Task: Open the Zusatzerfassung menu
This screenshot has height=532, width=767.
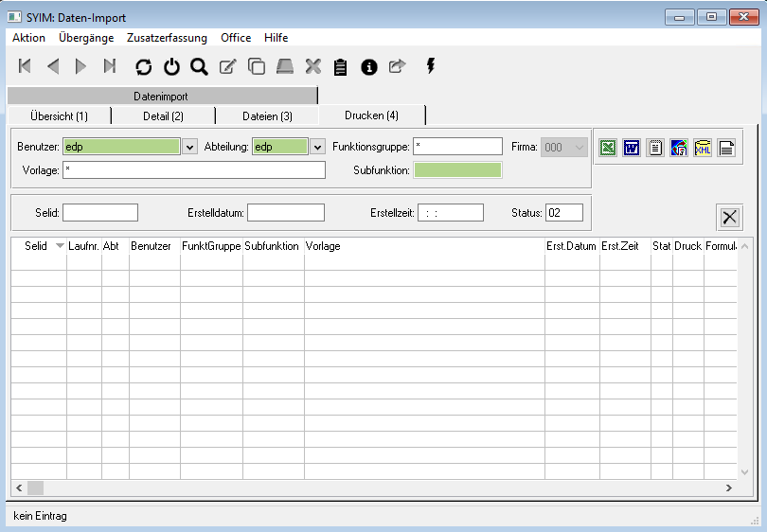Action: coord(168,38)
